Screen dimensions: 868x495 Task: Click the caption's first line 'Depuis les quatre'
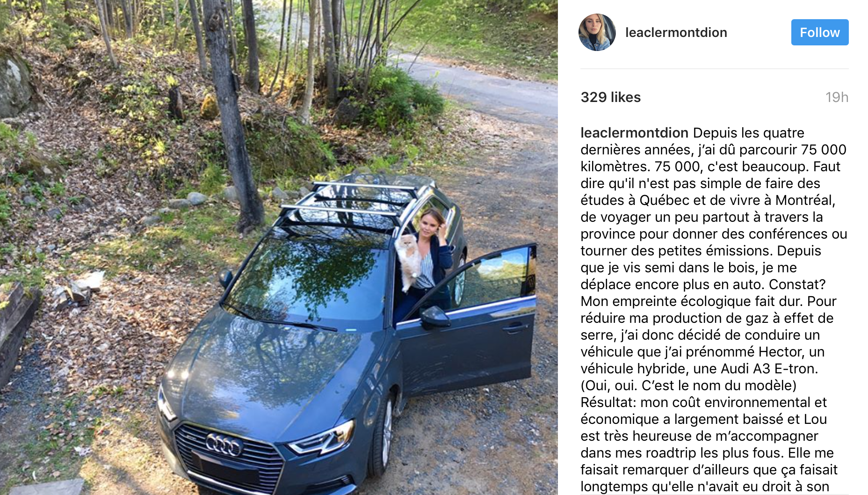click(749, 133)
